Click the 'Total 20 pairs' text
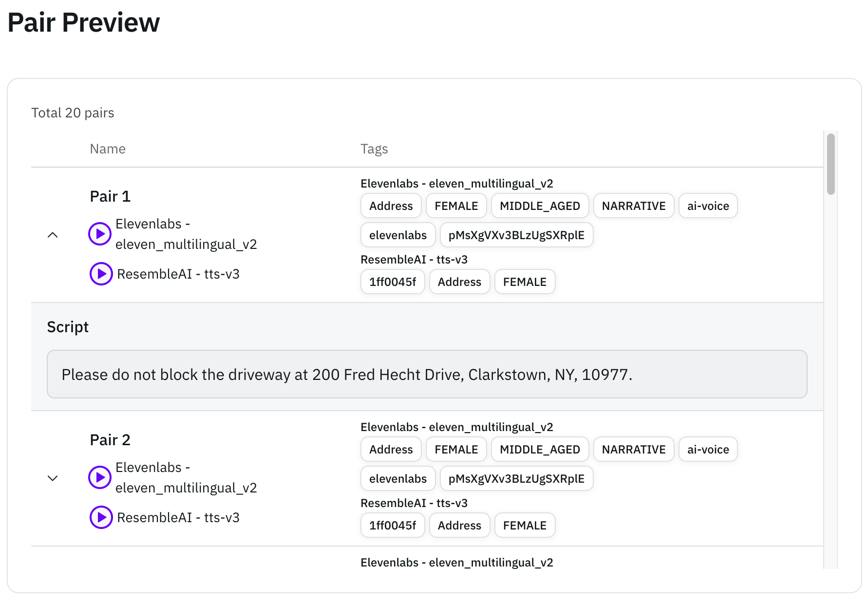 (73, 113)
